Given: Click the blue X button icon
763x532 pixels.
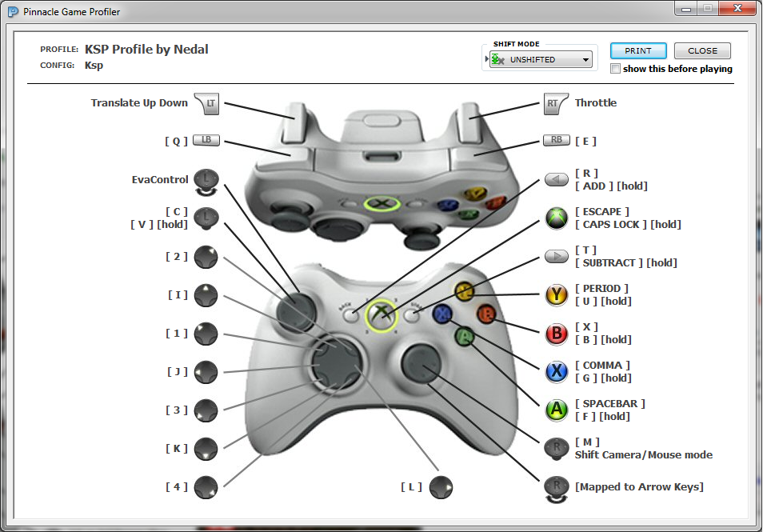Looking at the screenshot, I should click(556, 372).
